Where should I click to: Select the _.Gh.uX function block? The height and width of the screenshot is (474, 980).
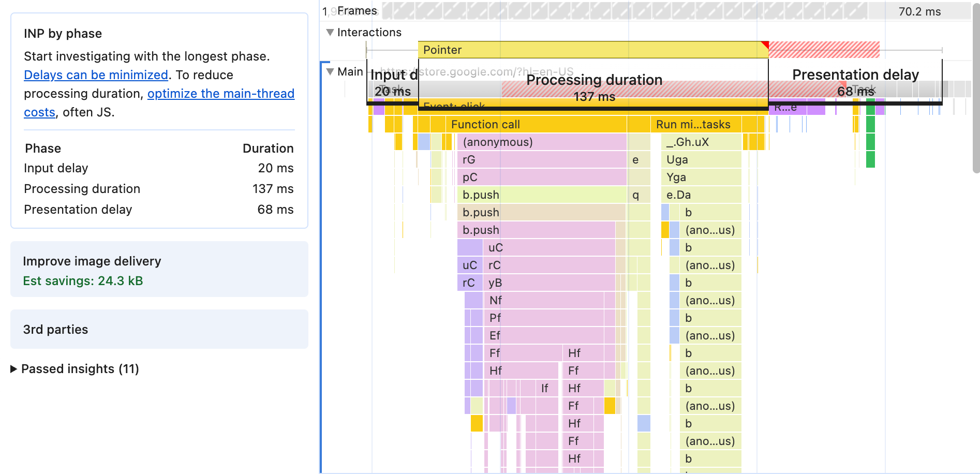pyautogui.click(x=701, y=142)
